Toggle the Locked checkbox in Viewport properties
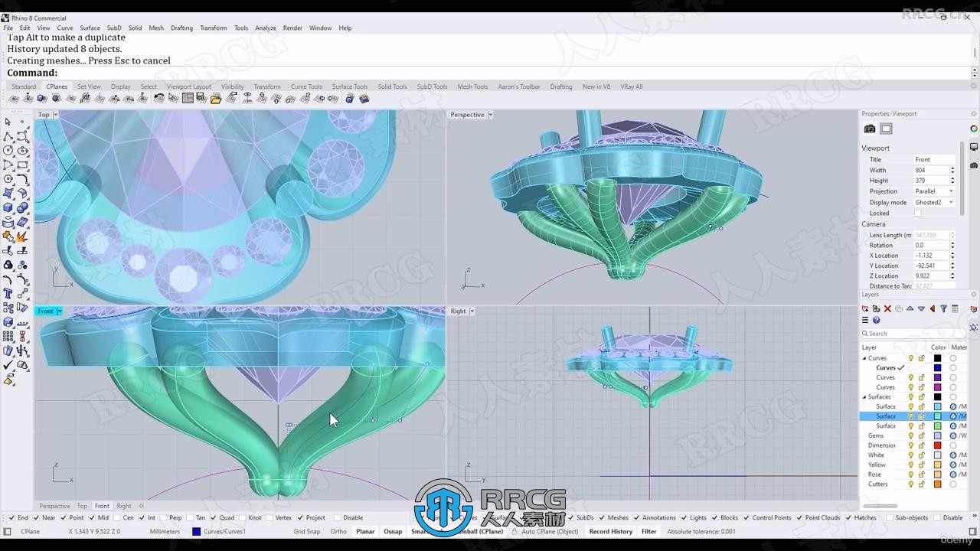Viewport: 980px width, 551px height. click(x=917, y=213)
